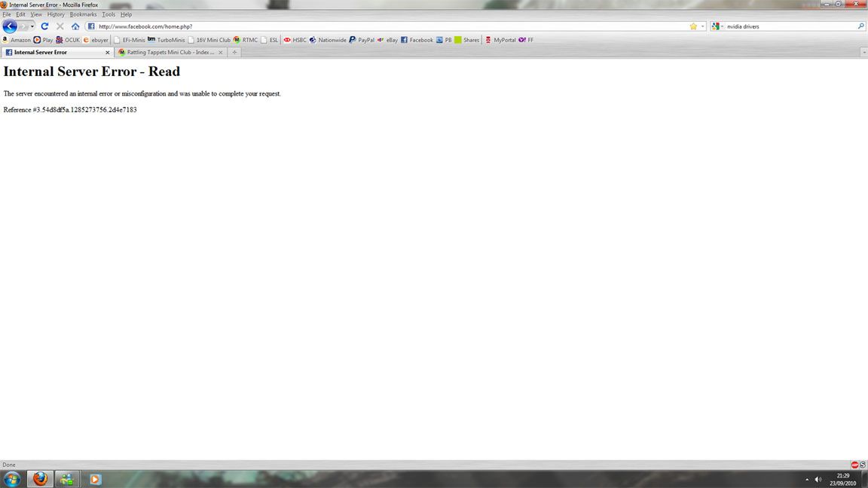Open a new tab

click(234, 53)
